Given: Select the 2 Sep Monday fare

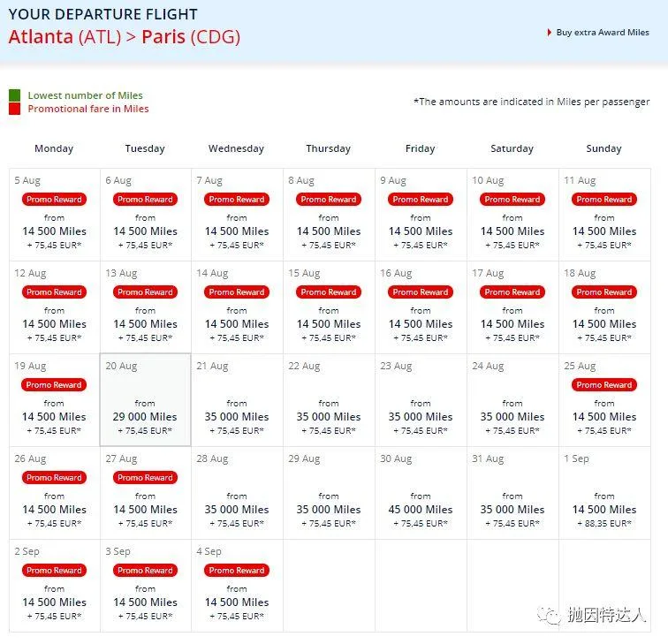Looking at the screenshot, I should point(54,586).
